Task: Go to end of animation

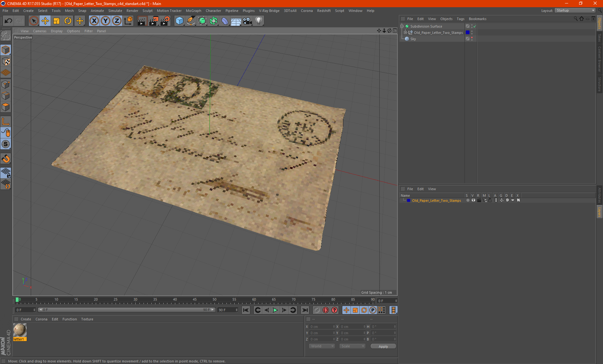Action: point(305,310)
